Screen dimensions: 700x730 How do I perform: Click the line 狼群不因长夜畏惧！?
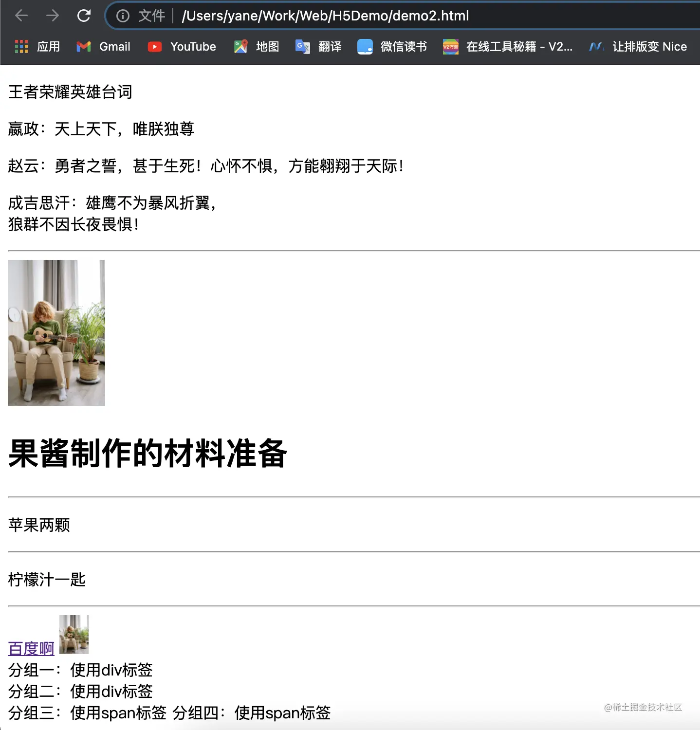pyautogui.click(x=74, y=224)
